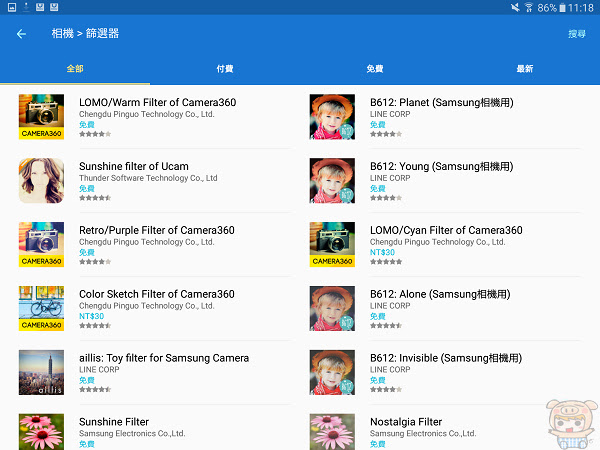Tap Samsung Electronics under Nostalgia Filter
Screen dimensions: 600x450
(x=423, y=434)
